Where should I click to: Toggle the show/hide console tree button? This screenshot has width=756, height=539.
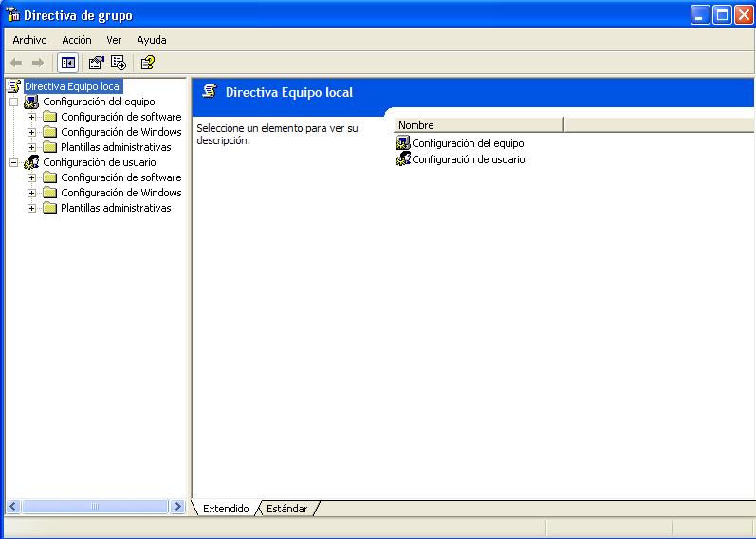[68, 63]
